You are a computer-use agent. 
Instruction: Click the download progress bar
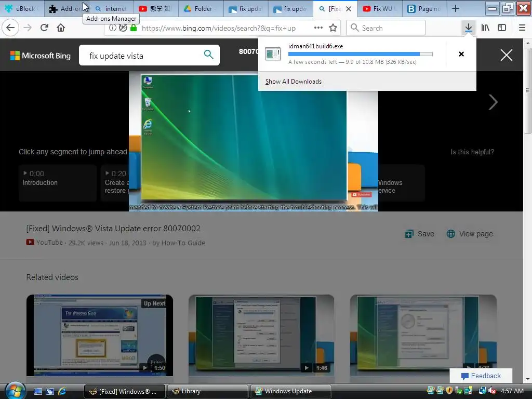pos(361,54)
